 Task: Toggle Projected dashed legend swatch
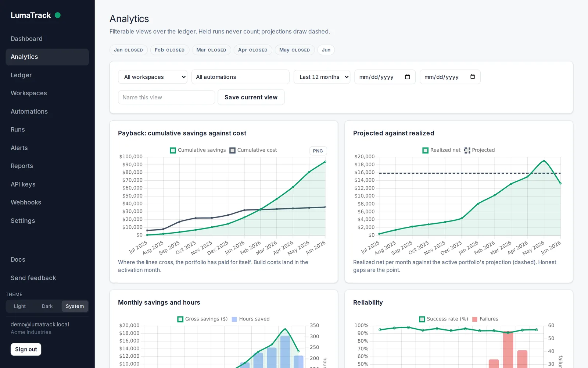coord(467,150)
